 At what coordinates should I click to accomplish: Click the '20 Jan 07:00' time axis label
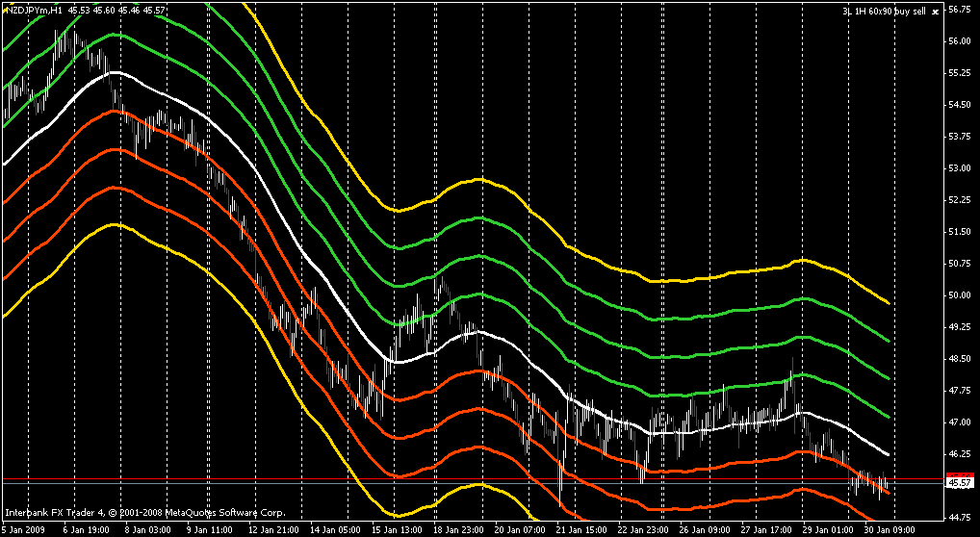[x=521, y=529]
